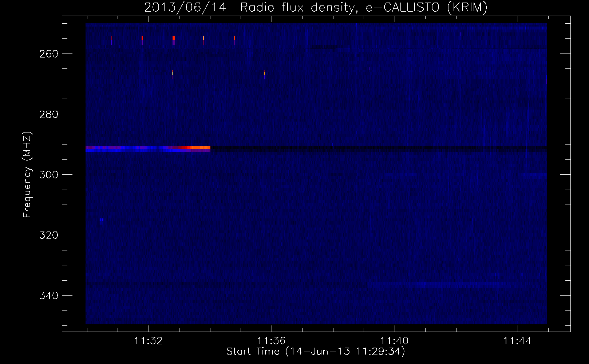Click the 'Frequency (MHZ)' axis label
This screenshot has height=364, width=589.
[27, 174]
